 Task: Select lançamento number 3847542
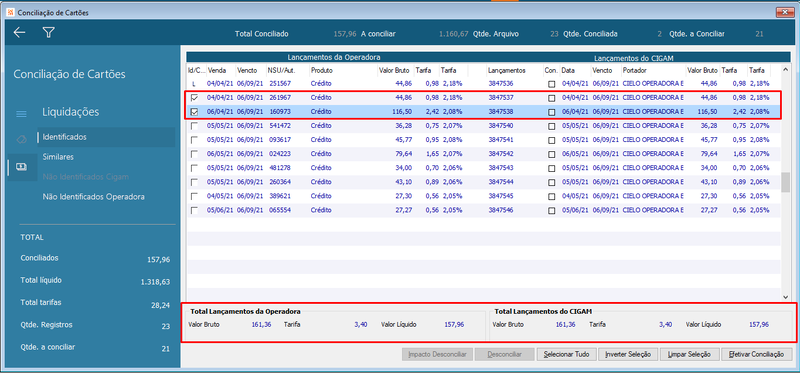500,154
